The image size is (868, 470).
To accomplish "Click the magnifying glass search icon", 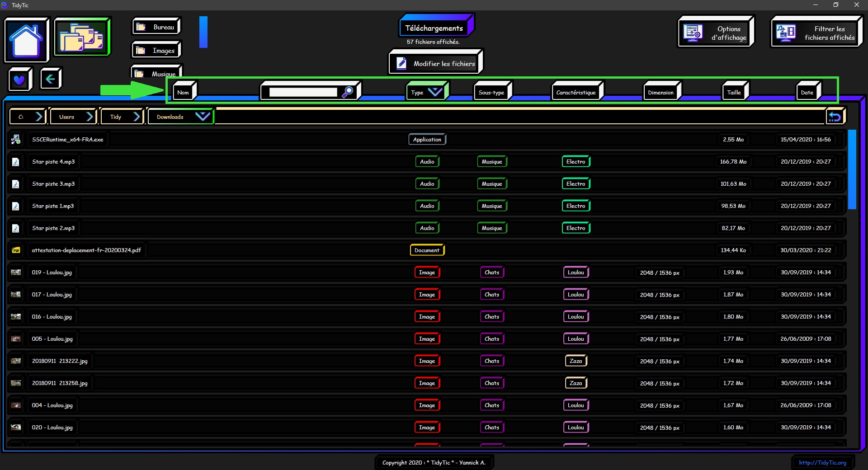I will coord(347,92).
